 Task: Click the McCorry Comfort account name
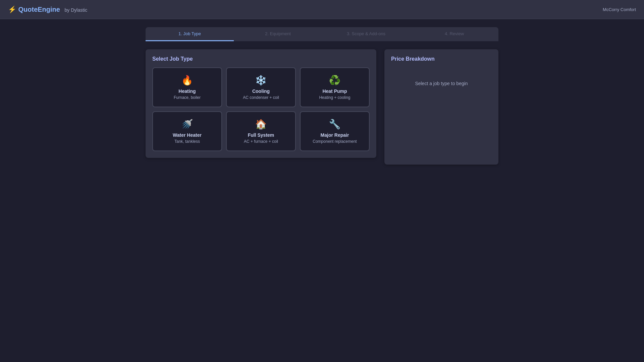pyautogui.click(x=619, y=10)
